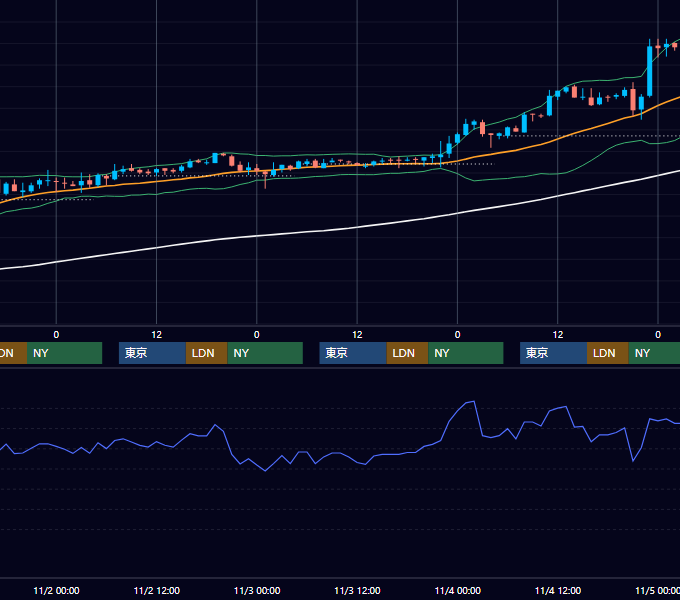Click the 11/4 12:00 date label
Image resolution: width=680 pixels, height=600 pixels.
pos(558,590)
